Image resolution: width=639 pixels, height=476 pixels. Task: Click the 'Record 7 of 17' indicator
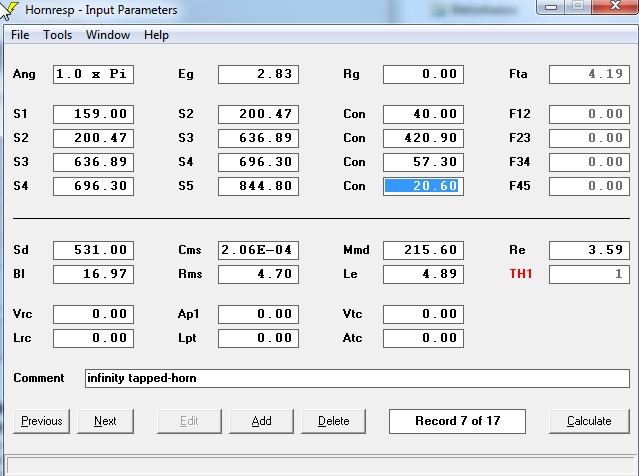point(457,421)
